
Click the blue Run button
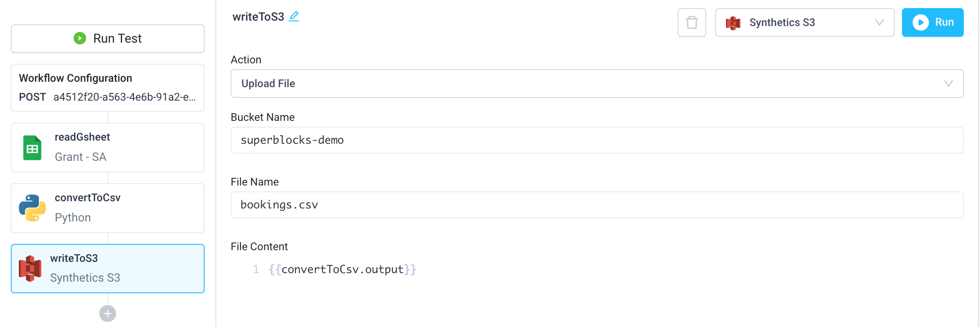(x=933, y=22)
